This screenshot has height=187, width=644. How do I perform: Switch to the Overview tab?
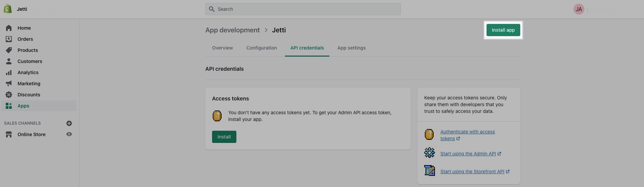(223, 48)
